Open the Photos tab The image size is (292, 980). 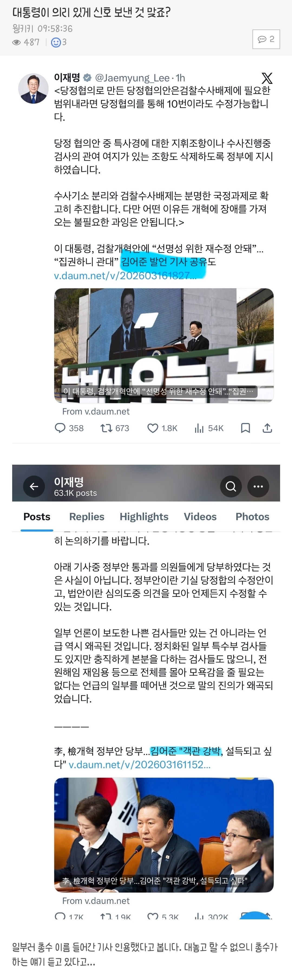252,516
